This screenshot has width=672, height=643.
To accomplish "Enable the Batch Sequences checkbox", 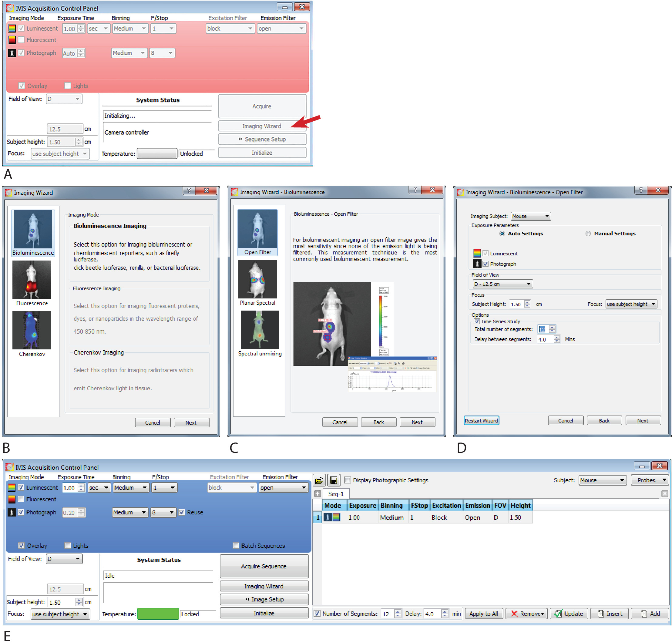I will point(236,545).
